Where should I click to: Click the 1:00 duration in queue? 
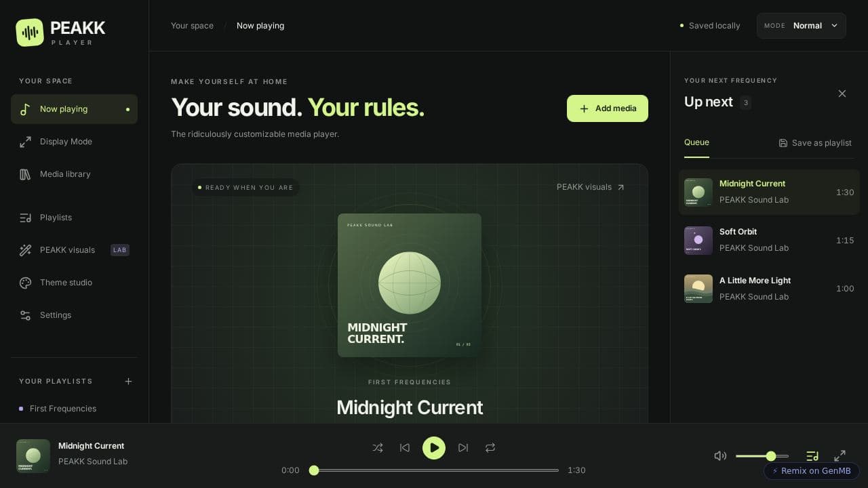coord(845,289)
